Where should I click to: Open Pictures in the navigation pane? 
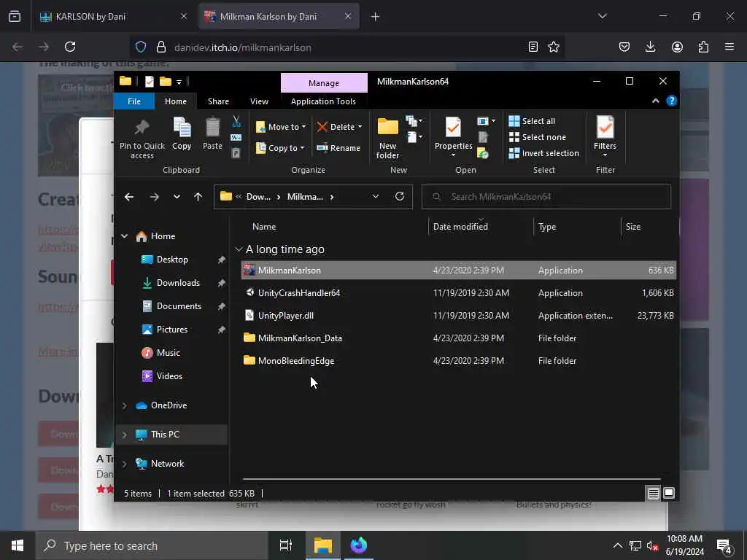(x=172, y=330)
